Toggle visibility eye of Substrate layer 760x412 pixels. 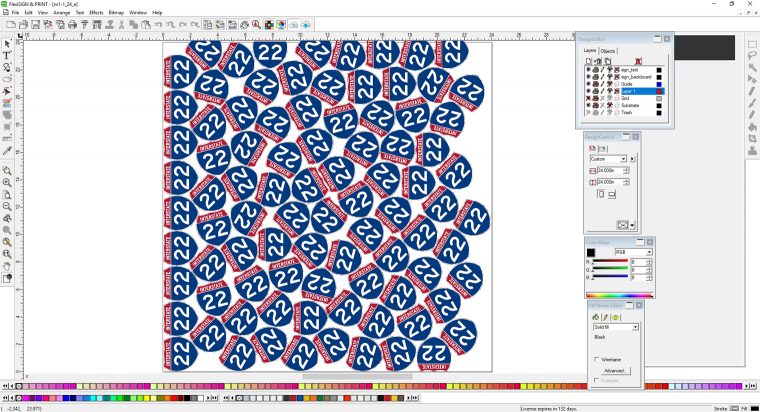coord(588,105)
